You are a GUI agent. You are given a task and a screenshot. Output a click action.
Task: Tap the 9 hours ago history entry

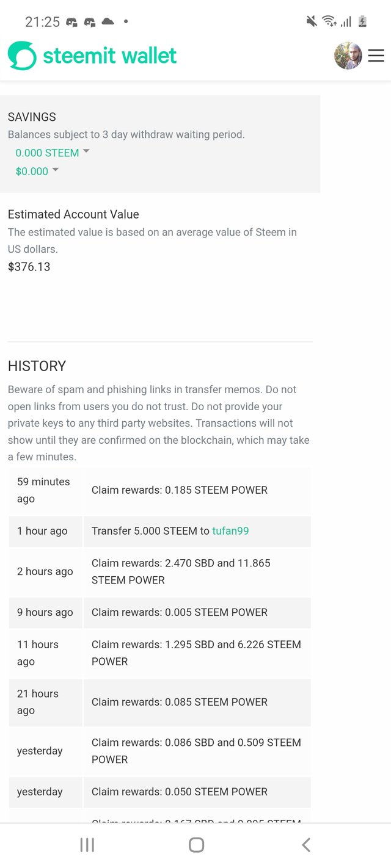(160, 612)
